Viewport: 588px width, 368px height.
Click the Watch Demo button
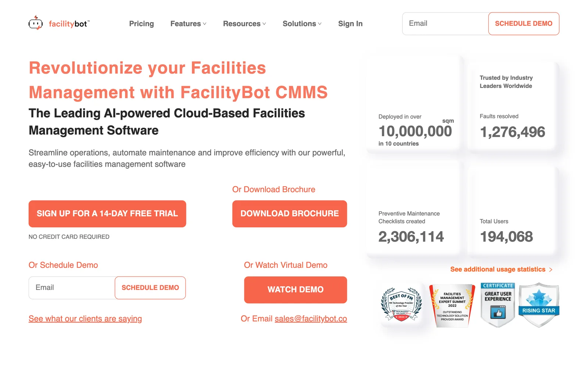(295, 290)
